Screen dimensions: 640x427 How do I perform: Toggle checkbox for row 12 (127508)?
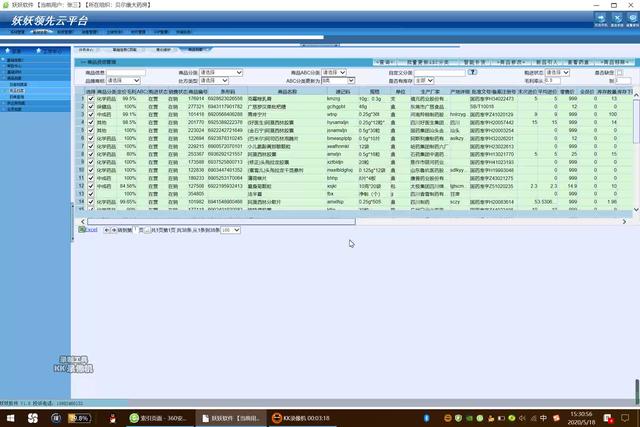point(90,186)
